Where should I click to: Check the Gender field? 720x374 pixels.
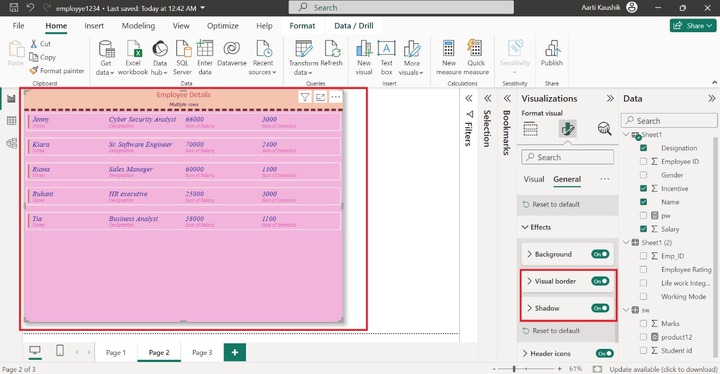pos(643,175)
